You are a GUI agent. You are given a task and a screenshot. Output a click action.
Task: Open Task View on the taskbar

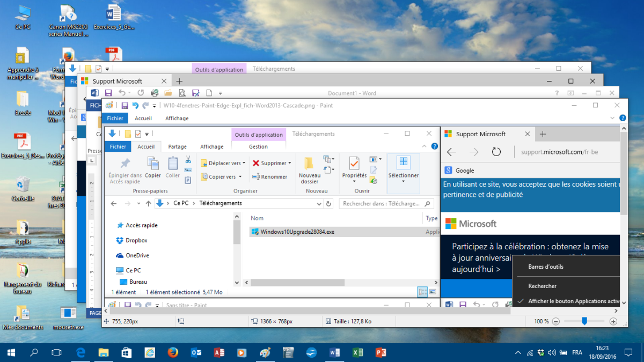click(56, 352)
